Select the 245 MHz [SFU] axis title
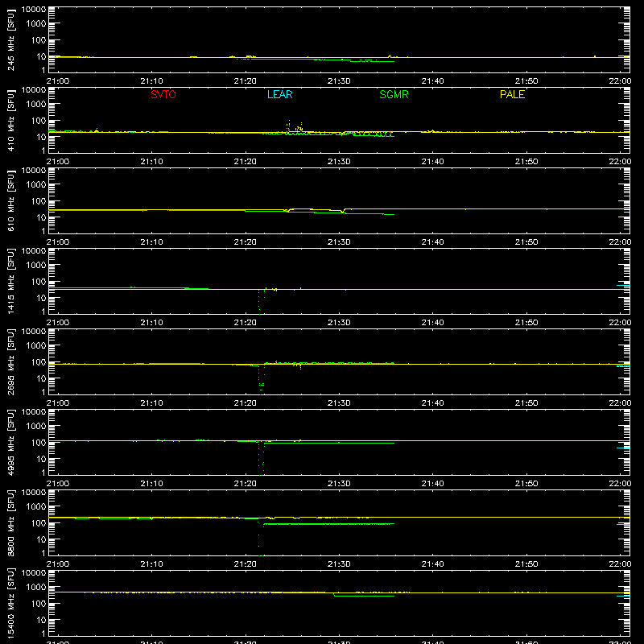The width and height of the screenshot is (644, 644). [x=10, y=39]
